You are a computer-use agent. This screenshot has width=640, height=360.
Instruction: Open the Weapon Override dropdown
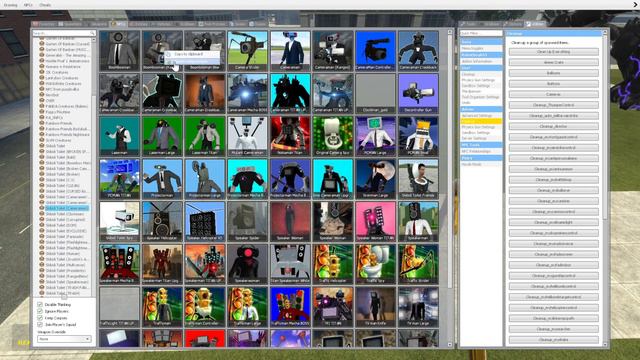[64, 339]
